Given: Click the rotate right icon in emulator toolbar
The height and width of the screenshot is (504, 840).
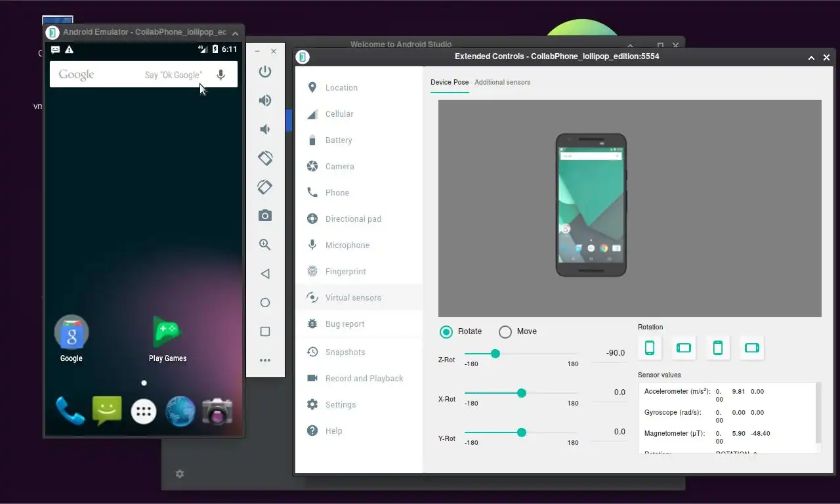Looking at the screenshot, I should [265, 187].
